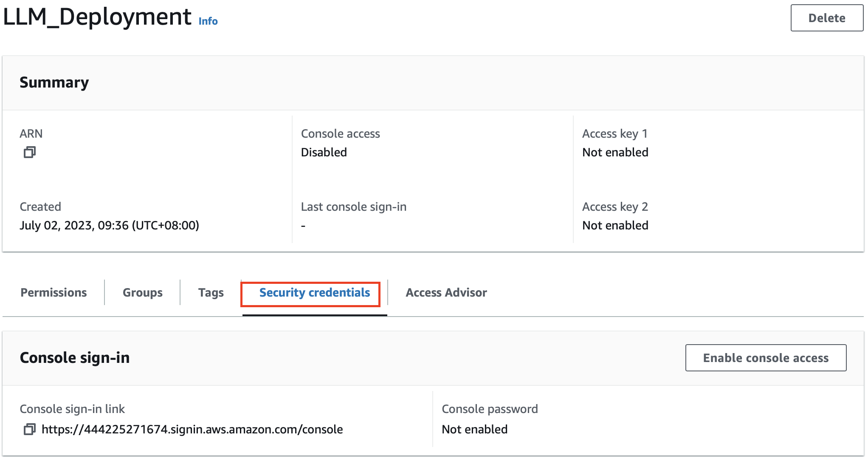Click the Security credentials tab
The height and width of the screenshot is (464, 868).
pos(314,293)
